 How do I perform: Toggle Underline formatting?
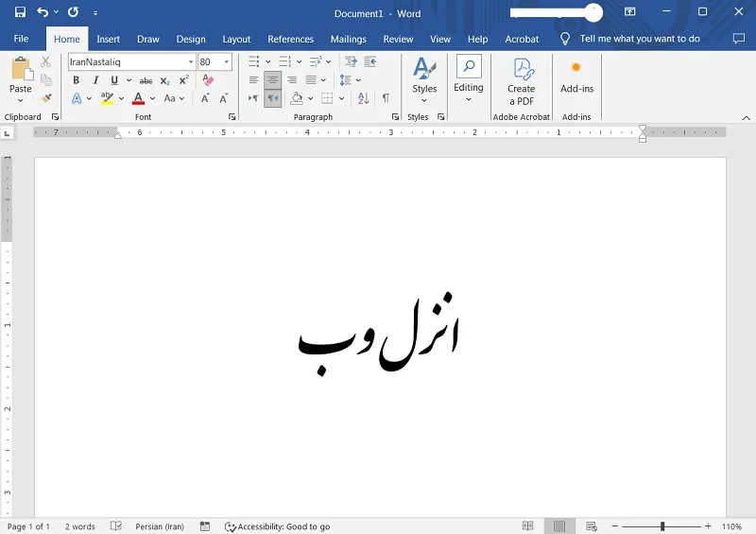[x=114, y=80]
